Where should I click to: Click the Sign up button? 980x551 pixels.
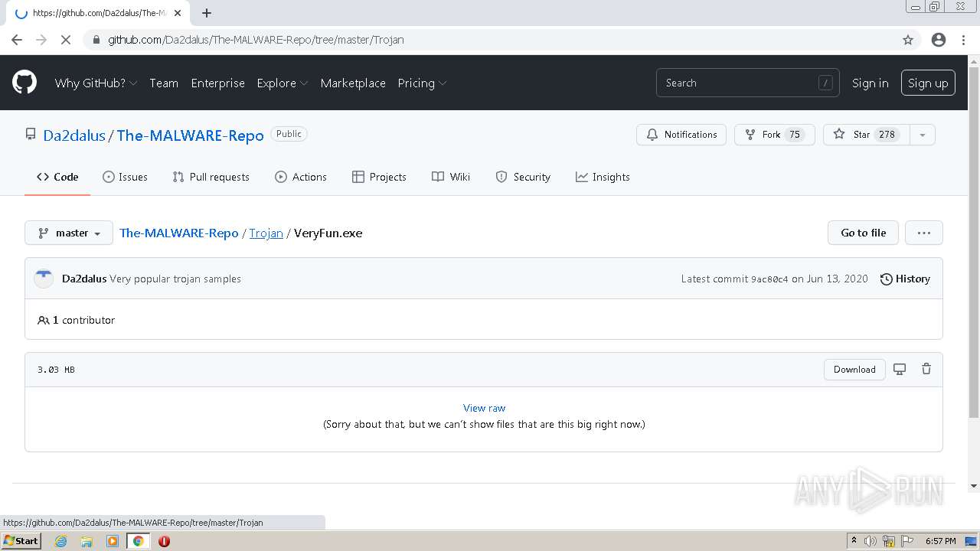928,83
